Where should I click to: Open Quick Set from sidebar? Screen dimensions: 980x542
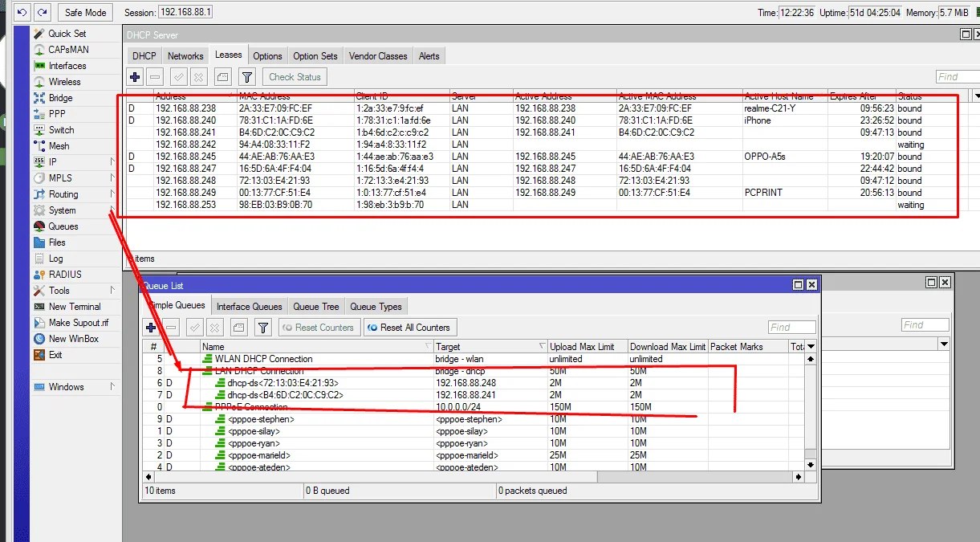(67, 34)
